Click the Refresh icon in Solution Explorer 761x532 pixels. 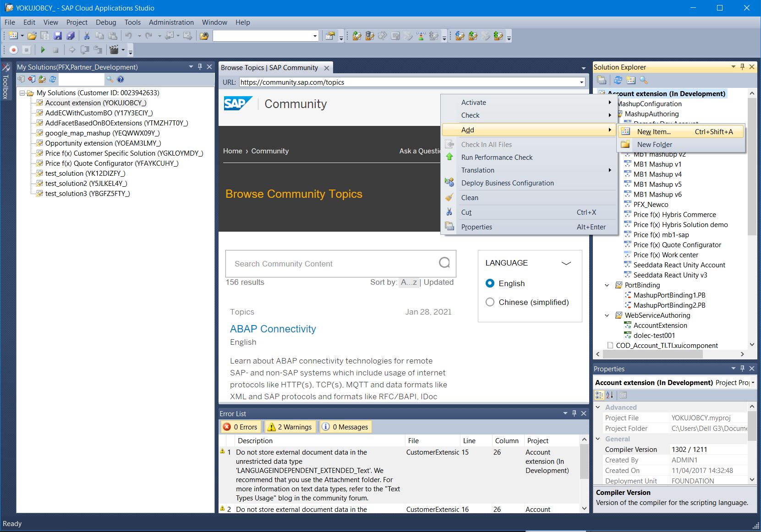618,80
